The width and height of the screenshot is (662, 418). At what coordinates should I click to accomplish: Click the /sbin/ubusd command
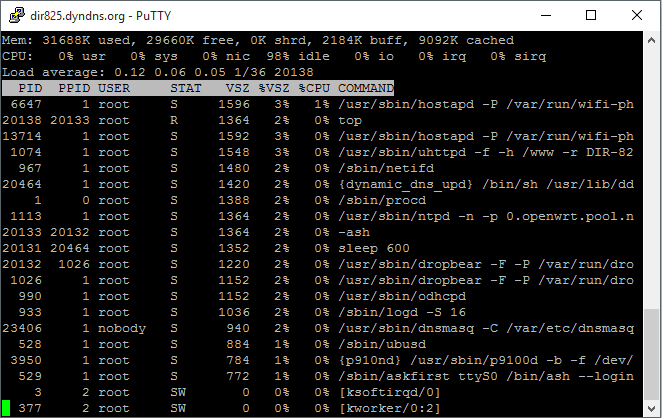(382, 345)
